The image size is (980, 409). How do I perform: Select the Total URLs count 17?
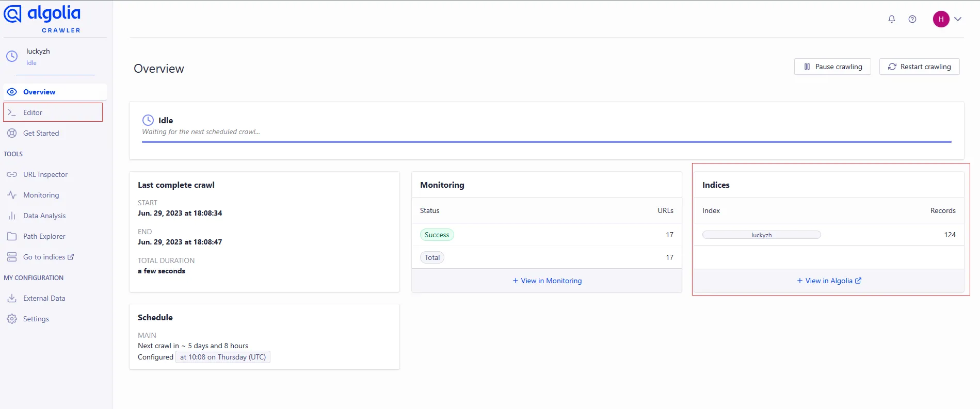pos(669,257)
